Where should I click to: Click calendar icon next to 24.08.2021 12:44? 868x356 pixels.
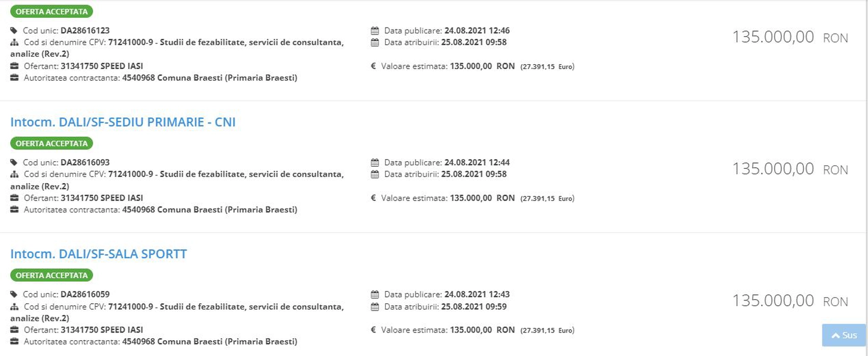(x=375, y=162)
